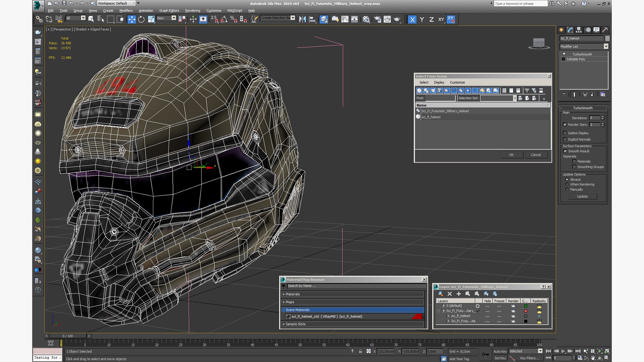Restrict to X axis constraint
The height and width of the screenshot is (362, 644).
[412, 19]
